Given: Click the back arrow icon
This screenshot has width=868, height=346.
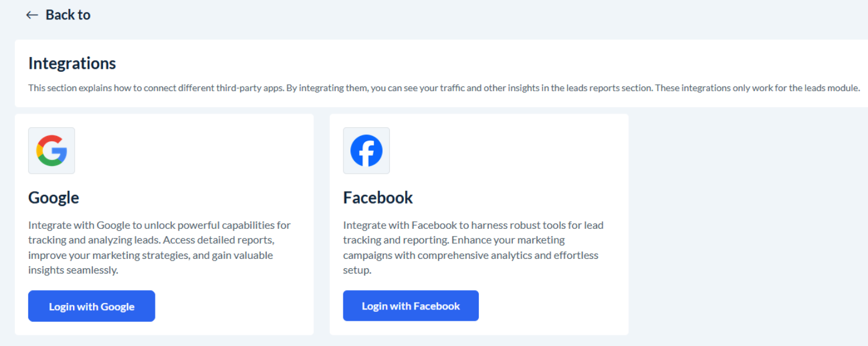Looking at the screenshot, I should [32, 15].
